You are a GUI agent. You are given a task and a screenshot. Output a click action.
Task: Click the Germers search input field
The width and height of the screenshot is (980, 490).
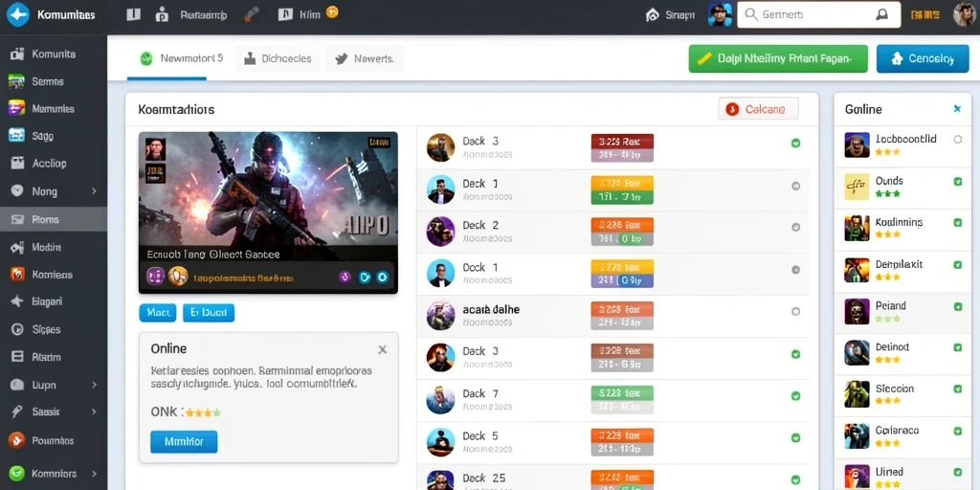click(x=819, y=14)
